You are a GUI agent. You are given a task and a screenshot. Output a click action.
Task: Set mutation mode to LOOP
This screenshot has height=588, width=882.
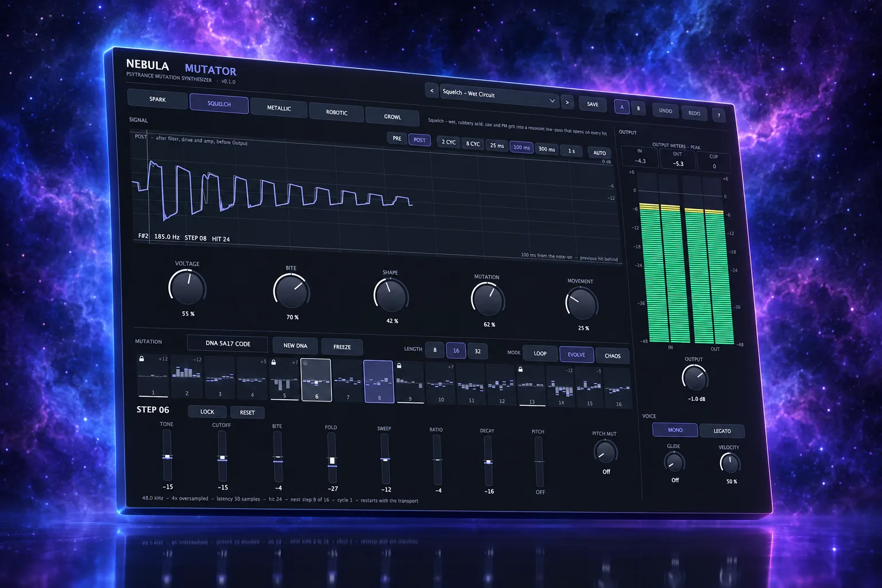[540, 354]
